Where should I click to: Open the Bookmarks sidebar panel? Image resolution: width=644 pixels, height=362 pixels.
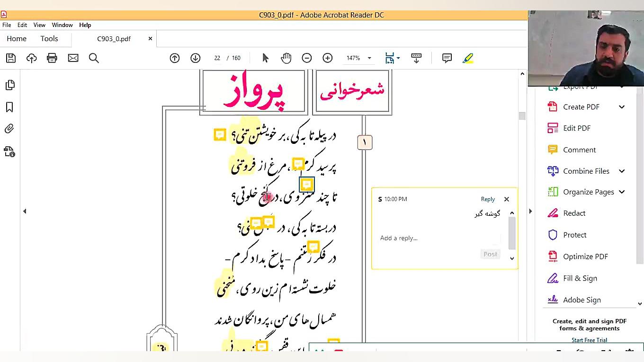10,107
